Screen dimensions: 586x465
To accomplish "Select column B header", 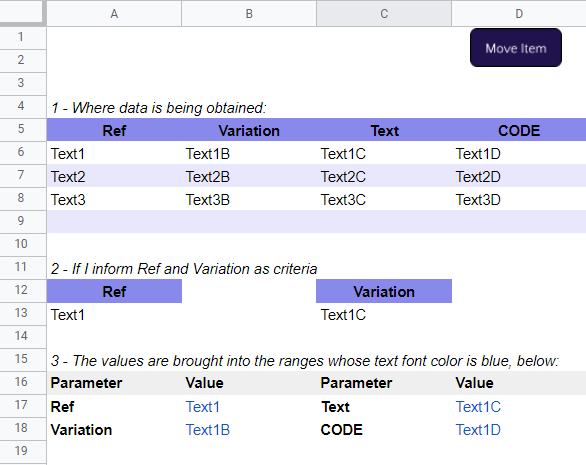I will (x=249, y=14).
